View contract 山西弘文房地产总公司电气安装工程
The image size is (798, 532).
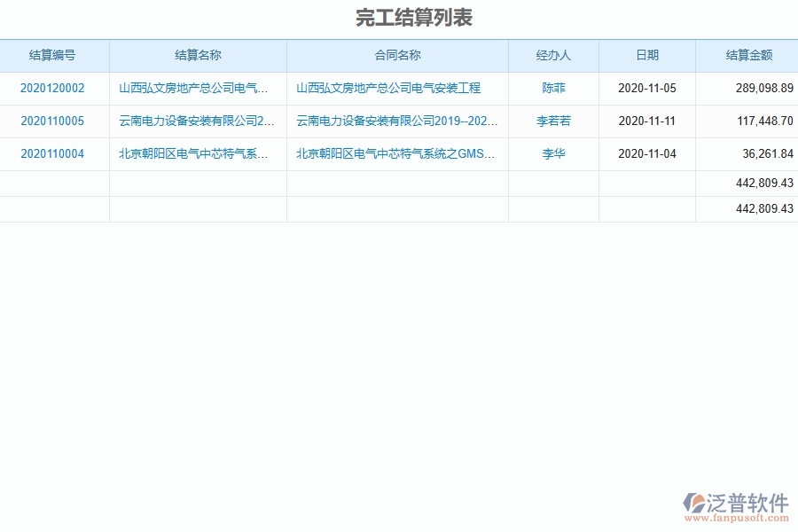coord(396,89)
